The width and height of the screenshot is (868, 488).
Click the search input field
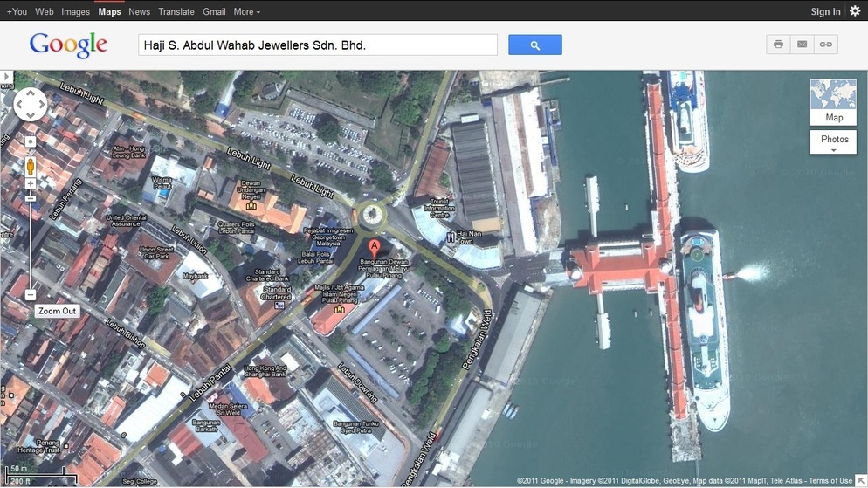click(x=317, y=45)
